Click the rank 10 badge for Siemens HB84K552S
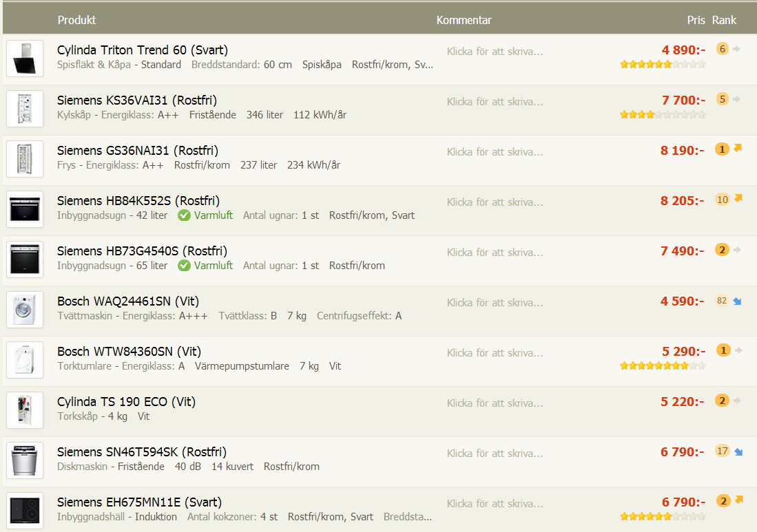This screenshot has width=757, height=532. click(723, 199)
